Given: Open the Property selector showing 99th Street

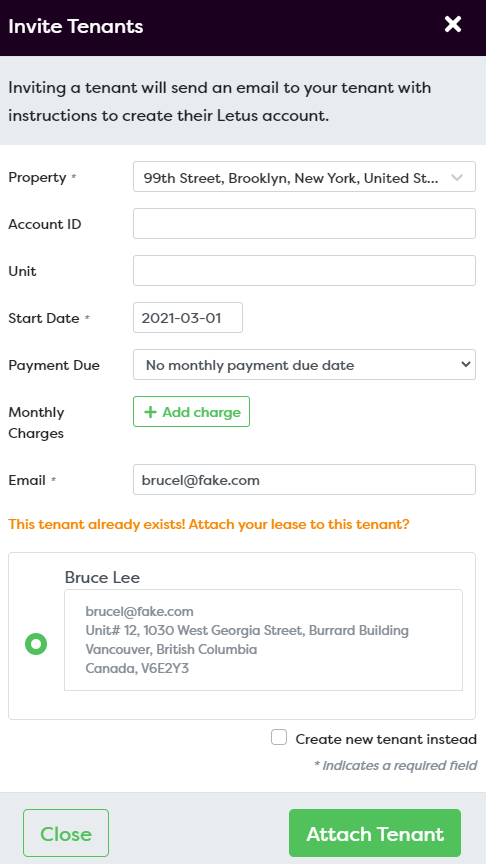Looking at the screenshot, I should click(x=304, y=177).
